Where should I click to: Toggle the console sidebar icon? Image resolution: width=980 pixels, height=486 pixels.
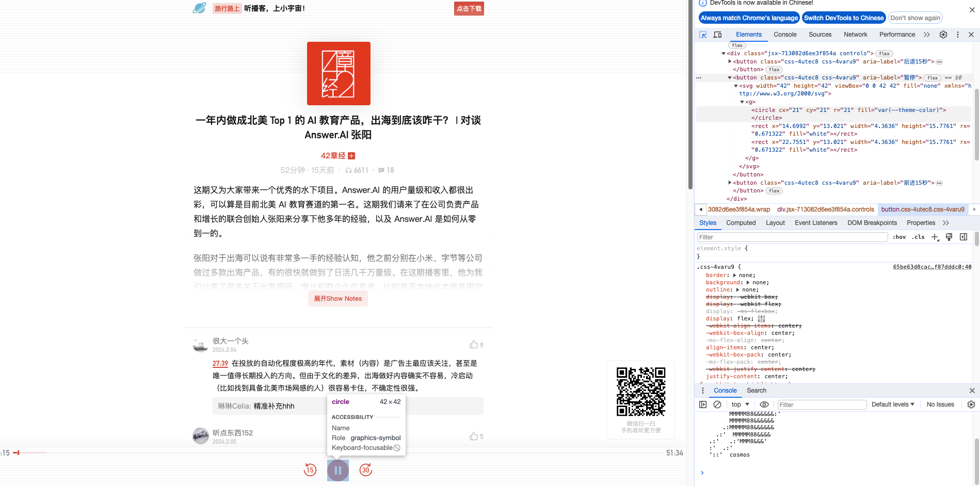(703, 405)
